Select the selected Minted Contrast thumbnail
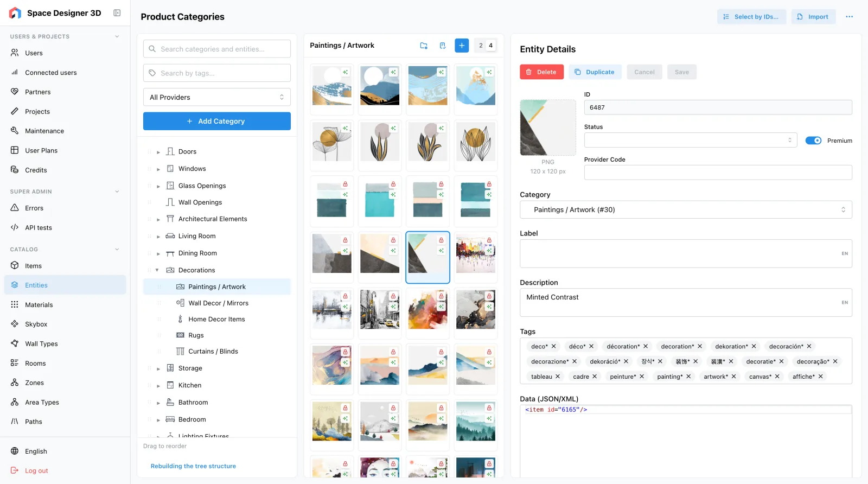Viewport: 868px width, 484px height. point(427,257)
